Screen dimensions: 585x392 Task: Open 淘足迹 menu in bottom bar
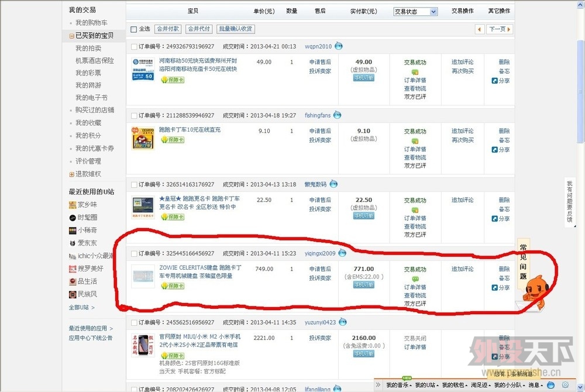[481, 385]
